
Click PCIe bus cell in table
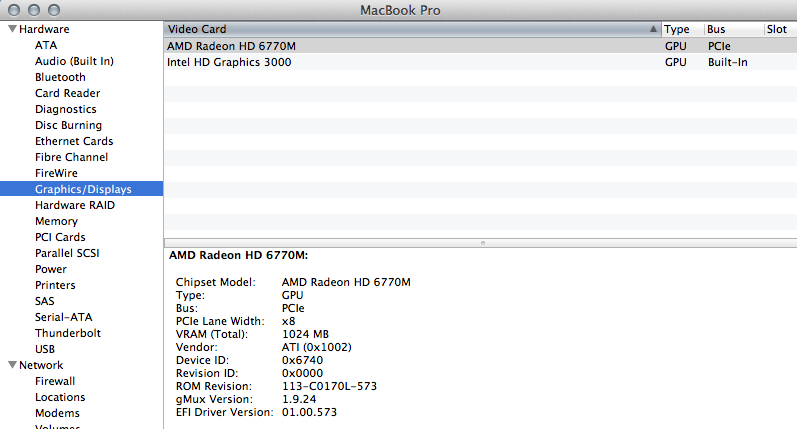[719, 46]
